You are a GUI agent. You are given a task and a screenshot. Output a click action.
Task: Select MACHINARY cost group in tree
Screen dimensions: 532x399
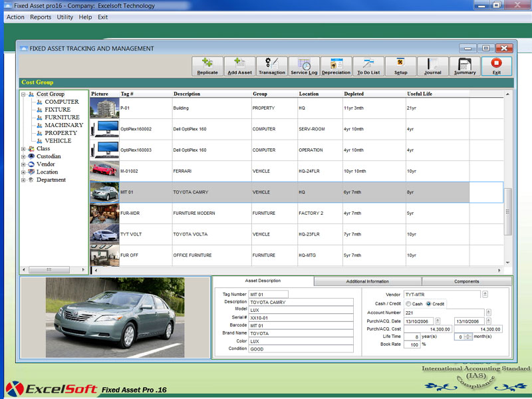(x=64, y=125)
